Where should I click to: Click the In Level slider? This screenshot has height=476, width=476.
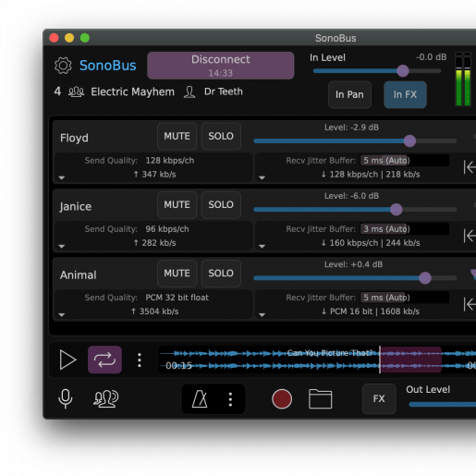[377, 71]
